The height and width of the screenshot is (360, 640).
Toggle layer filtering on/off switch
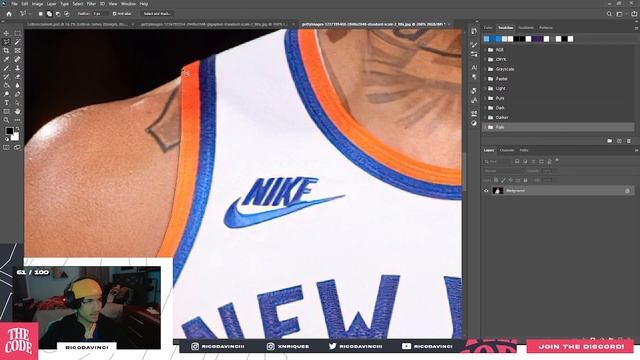pyautogui.click(x=557, y=161)
